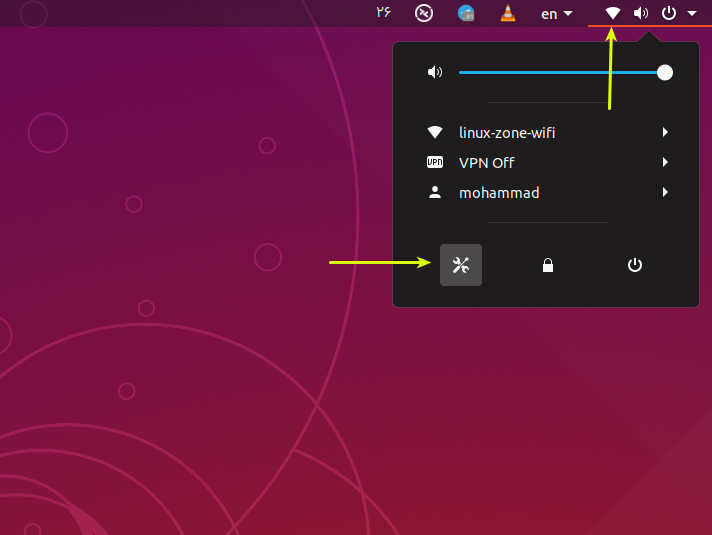Click the VLC cone tray icon
This screenshot has height=535, width=712.
[x=508, y=13]
